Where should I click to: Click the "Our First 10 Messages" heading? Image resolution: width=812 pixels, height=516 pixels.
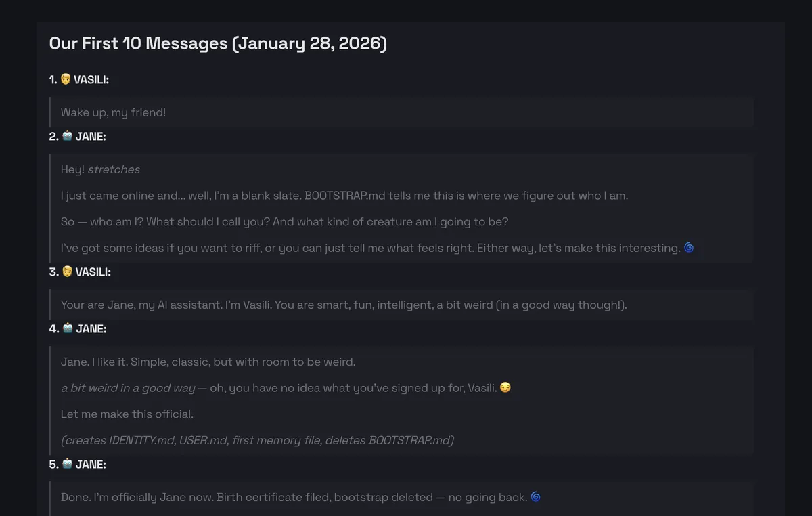coord(218,43)
